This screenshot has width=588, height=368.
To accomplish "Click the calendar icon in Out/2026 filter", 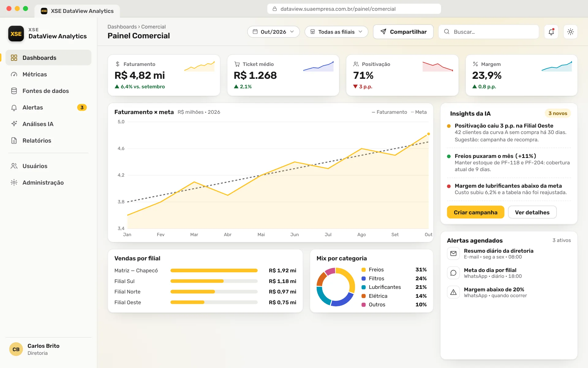I will click(255, 32).
